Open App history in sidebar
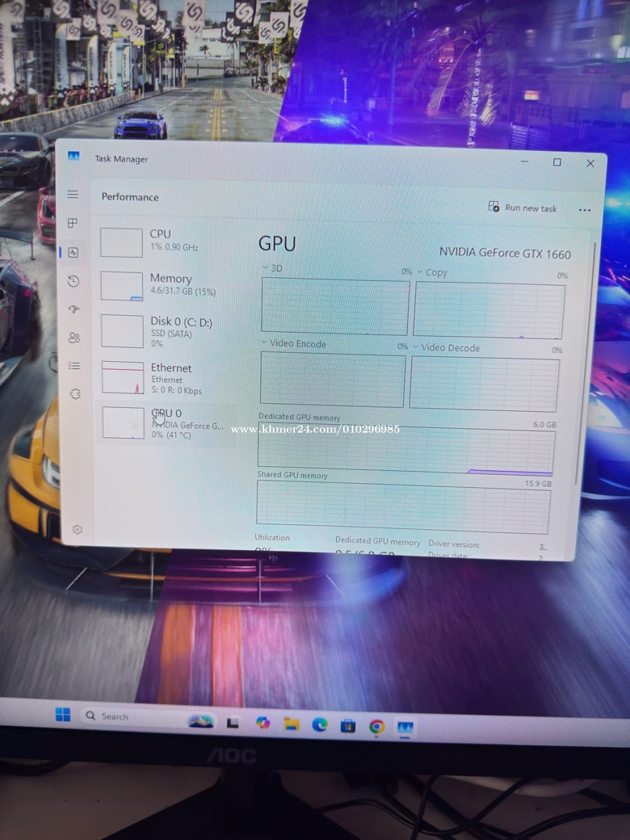Screen dimensions: 630x840 (x=74, y=281)
